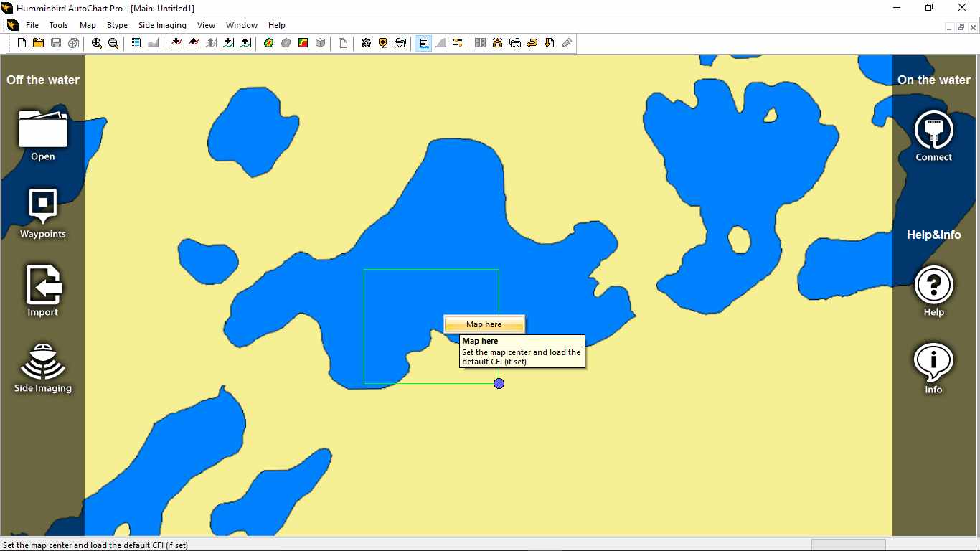Click the blue list panel toolbar icon
Screen dimensions: 980x551
point(136,43)
